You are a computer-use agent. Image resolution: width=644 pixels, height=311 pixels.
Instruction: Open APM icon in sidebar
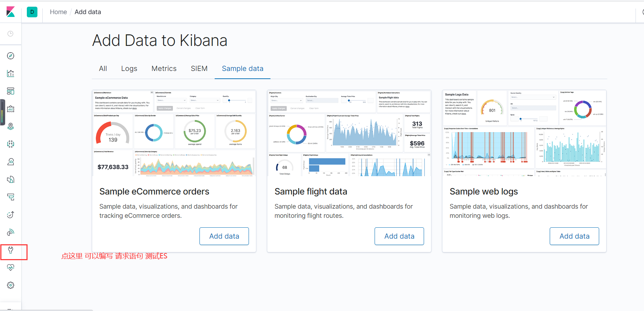tap(11, 197)
